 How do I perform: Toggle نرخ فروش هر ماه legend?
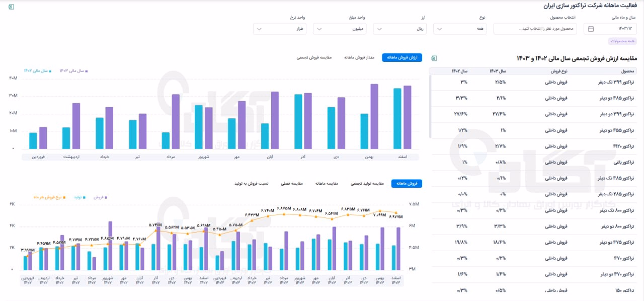click(x=49, y=197)
